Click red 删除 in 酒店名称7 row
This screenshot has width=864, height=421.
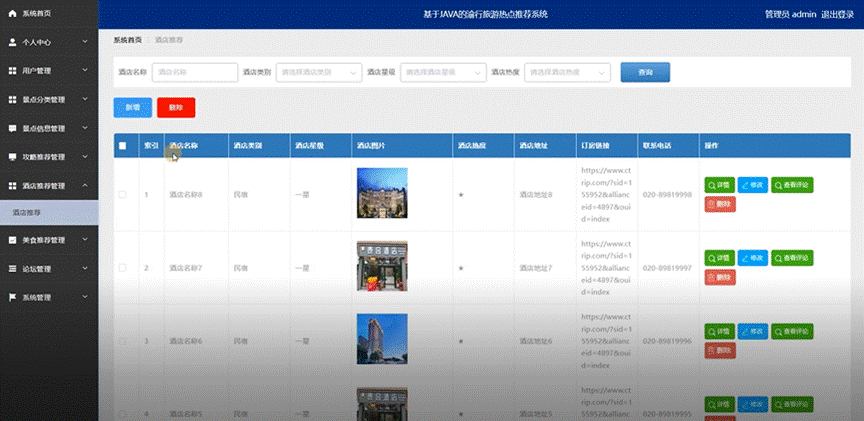[x=720, y=277]
